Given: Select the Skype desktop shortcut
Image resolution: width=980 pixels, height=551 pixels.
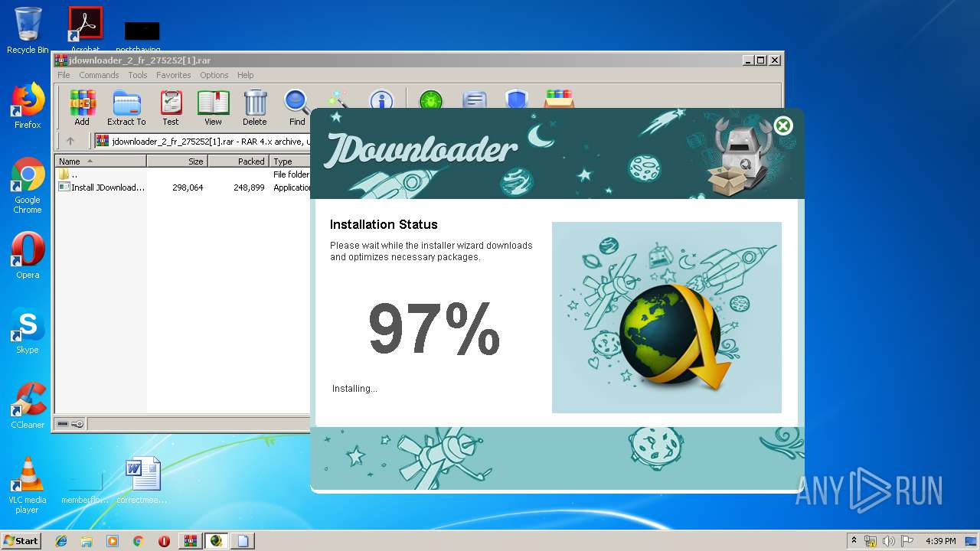Looking at the screenshot, I should [28, 331].
